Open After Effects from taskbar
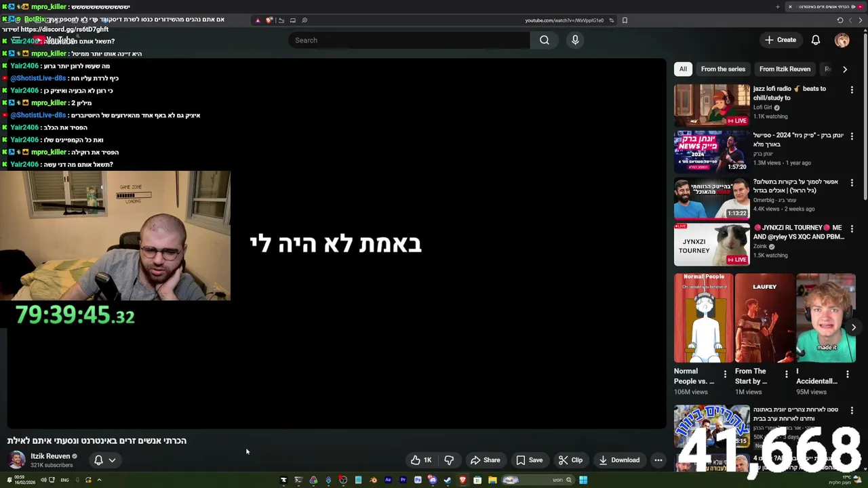868x488 pixels. coord(388,480)
